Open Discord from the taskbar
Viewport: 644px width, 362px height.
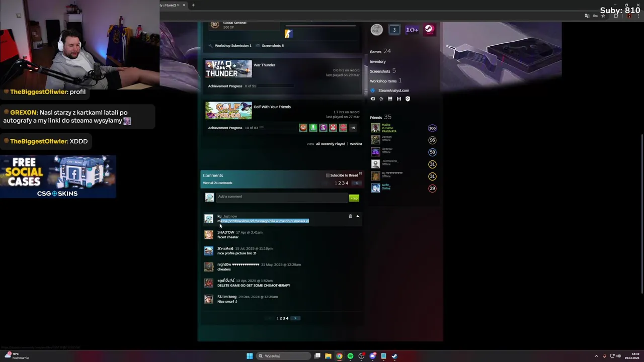tap(372, 356)
